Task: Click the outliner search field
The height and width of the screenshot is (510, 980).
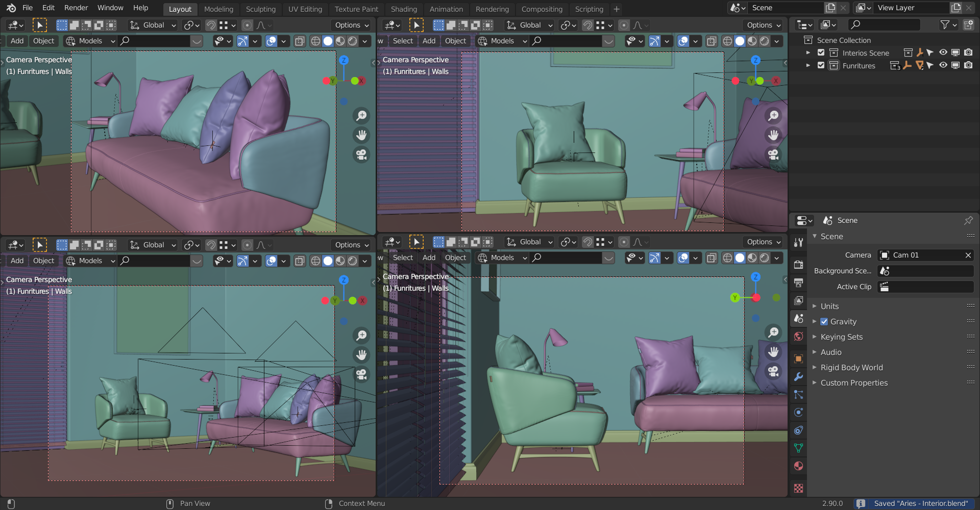Action: click(x=885, y=24)
